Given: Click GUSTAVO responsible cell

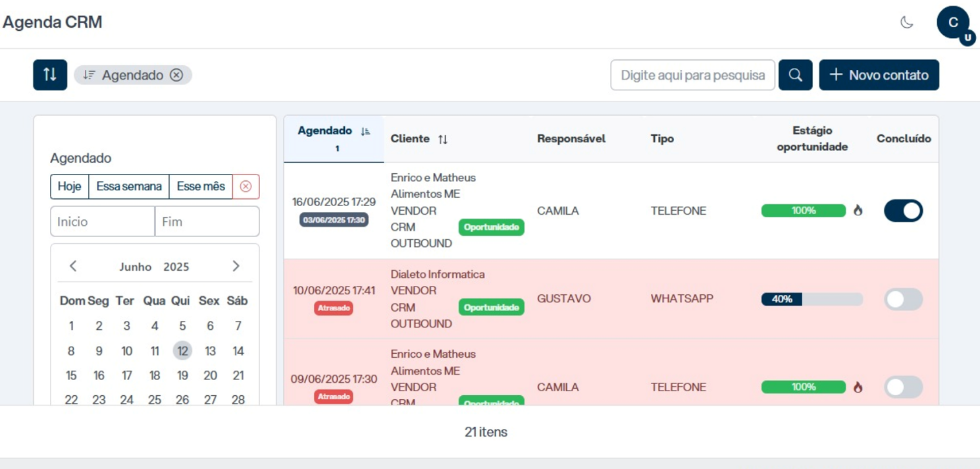Looking at the screenshot, I should [x=564, y=298].
